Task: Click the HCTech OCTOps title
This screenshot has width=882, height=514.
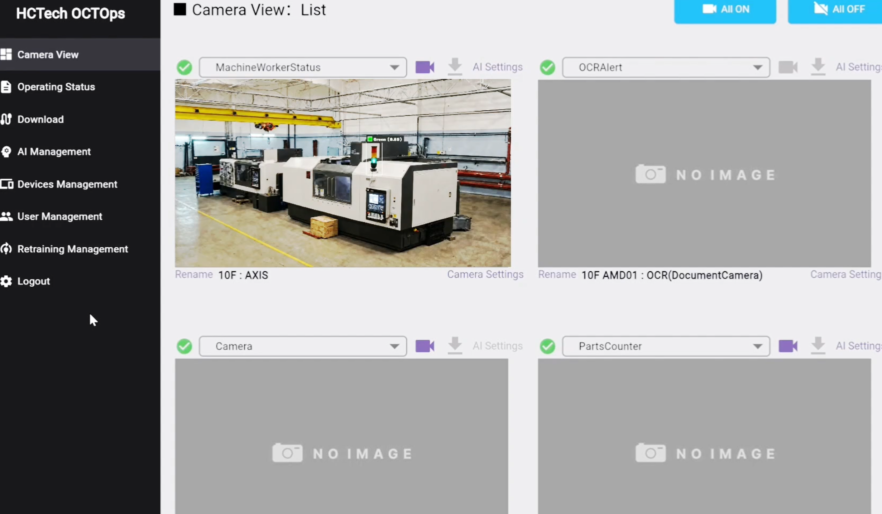Action: pos(71,13)
